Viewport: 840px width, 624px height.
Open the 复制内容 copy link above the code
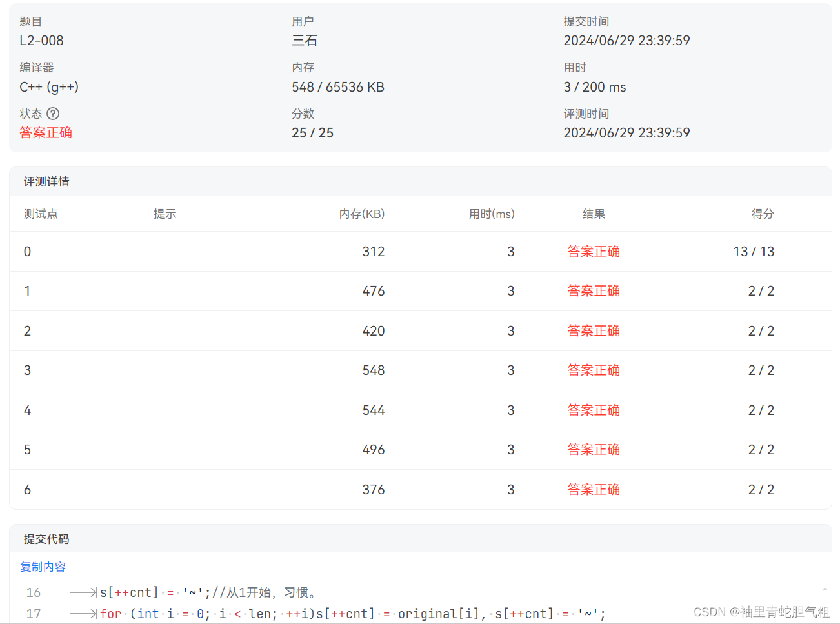[43, 566]
